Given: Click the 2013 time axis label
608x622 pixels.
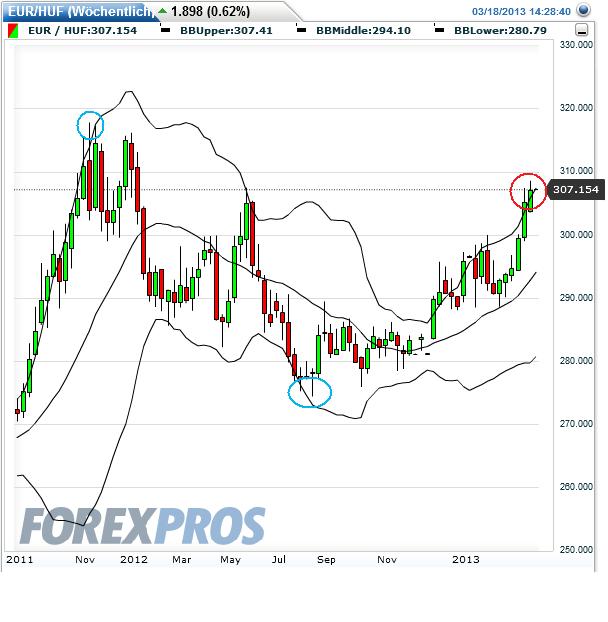Looking at the screenshot, I should coord(466,560).
